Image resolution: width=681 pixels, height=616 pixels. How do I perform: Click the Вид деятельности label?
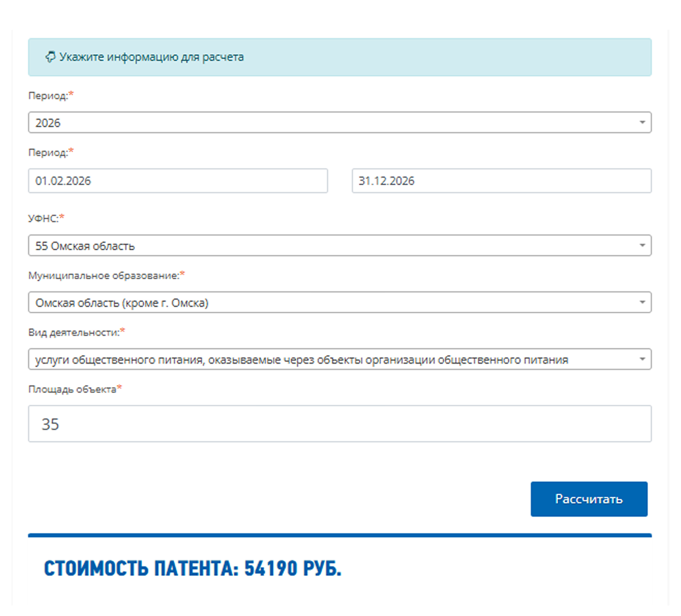(x=73, y=331)
